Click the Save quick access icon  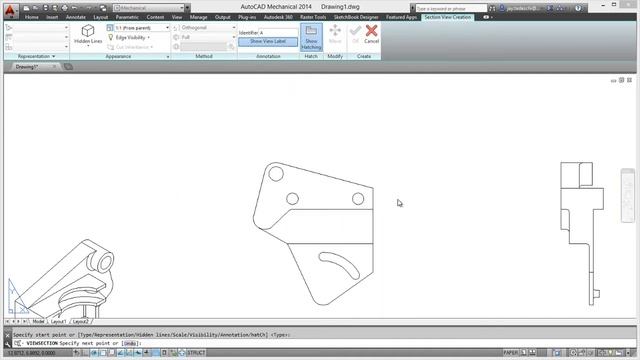tap(45, 8)
